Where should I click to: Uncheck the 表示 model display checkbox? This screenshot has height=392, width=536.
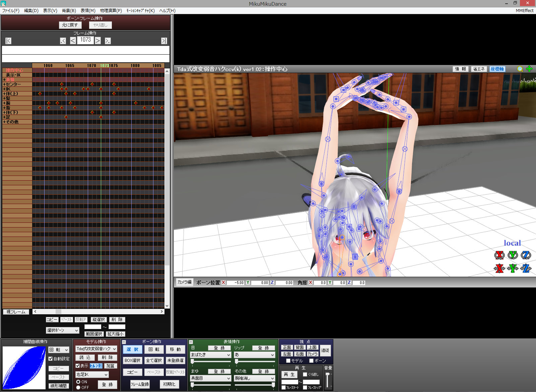click(x=78, y=366)
